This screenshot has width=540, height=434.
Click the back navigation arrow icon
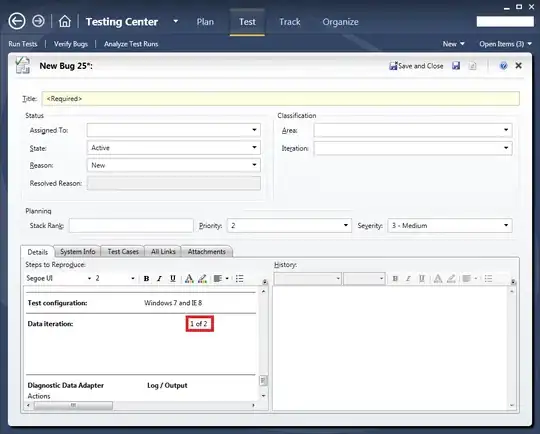pyautogui.click(x=17, y=21)
